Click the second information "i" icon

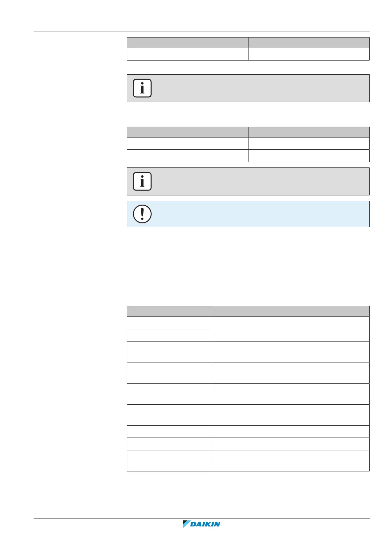point(142,181)
